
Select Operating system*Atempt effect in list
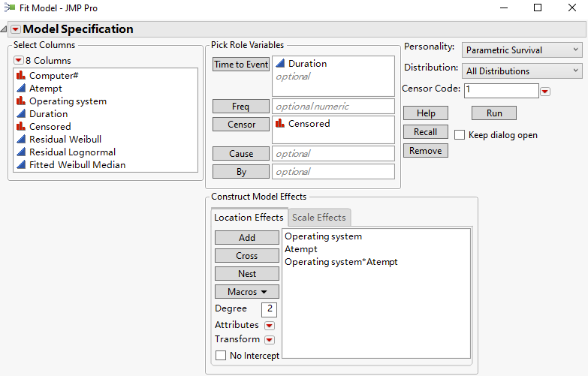pyautogui.click(x=341, y=262)
